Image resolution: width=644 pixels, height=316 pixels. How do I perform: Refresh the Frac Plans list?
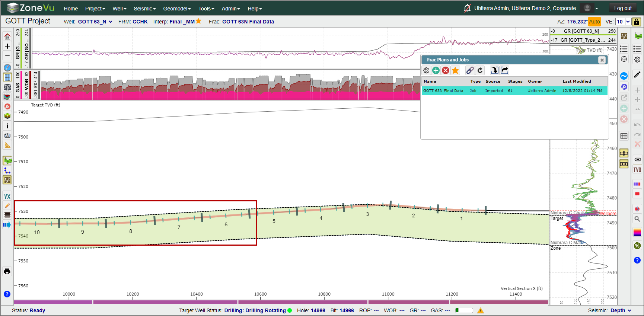coord(480,70)
